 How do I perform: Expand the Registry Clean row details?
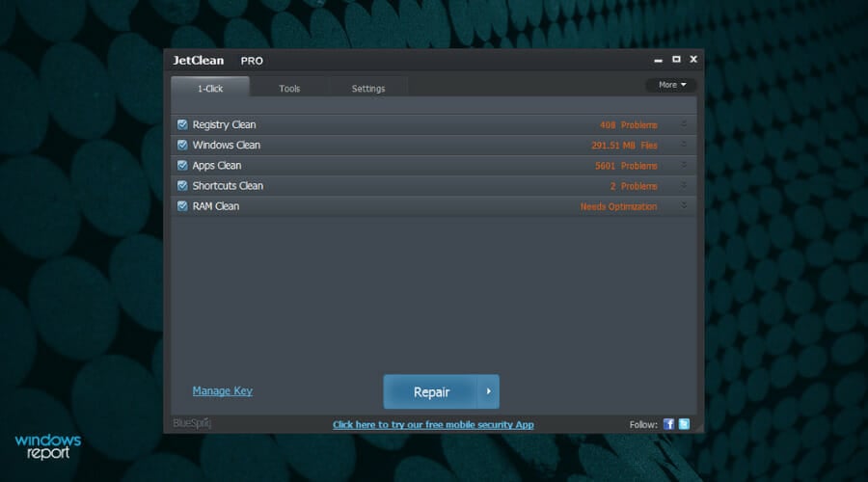[x=684, y=124]
